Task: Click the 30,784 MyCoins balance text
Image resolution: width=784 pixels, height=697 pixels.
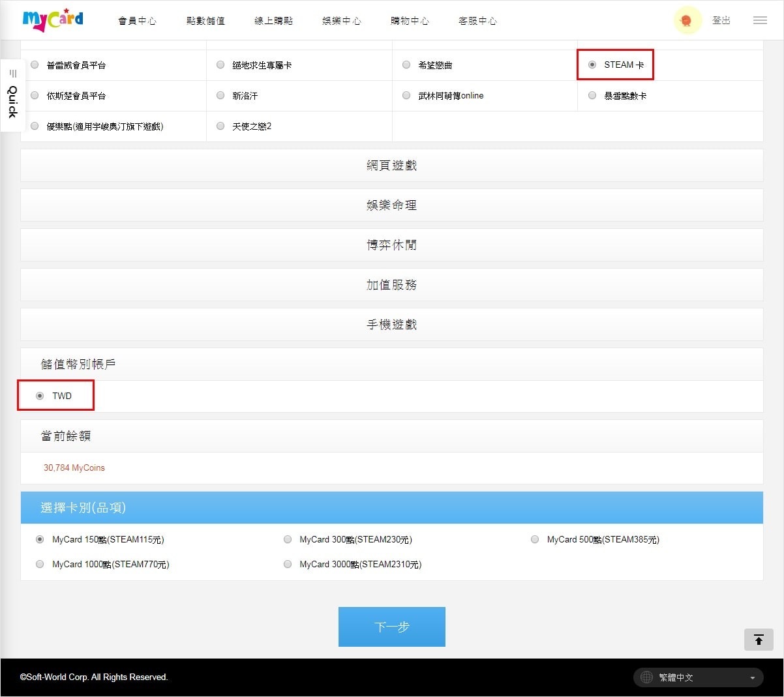Action: (x=74, y=467)
